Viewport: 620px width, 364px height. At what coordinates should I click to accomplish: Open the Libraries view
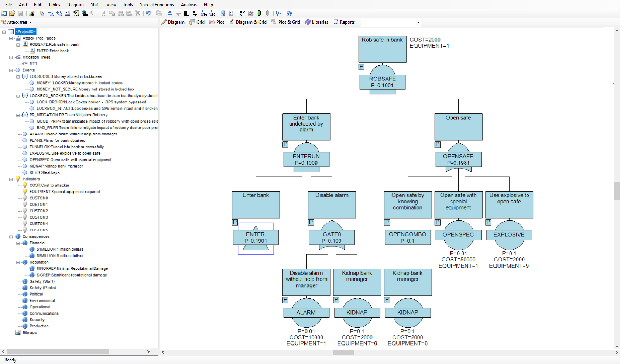point(316,22)
